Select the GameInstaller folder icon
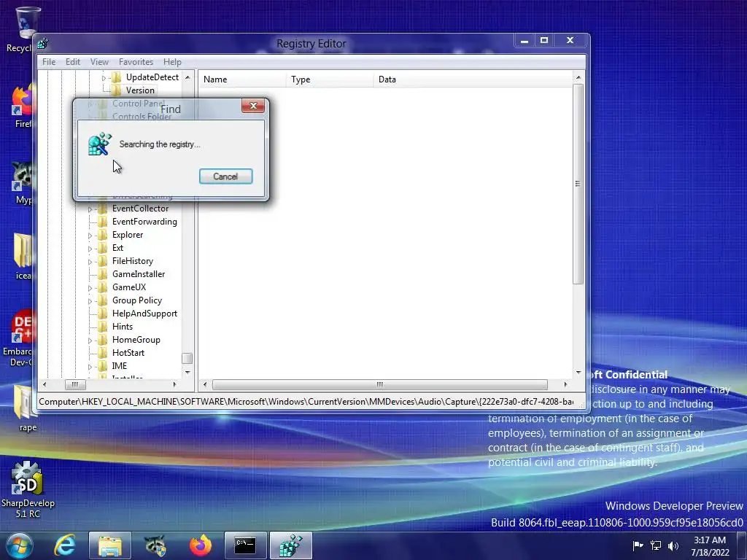 click(x=102, y=274)
